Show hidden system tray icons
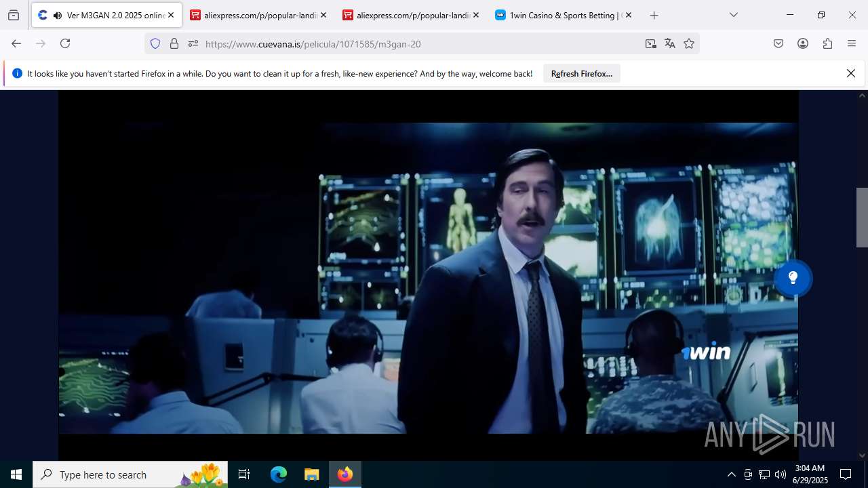The width and height of the screenshot is (868, 488). pos(731,474)
